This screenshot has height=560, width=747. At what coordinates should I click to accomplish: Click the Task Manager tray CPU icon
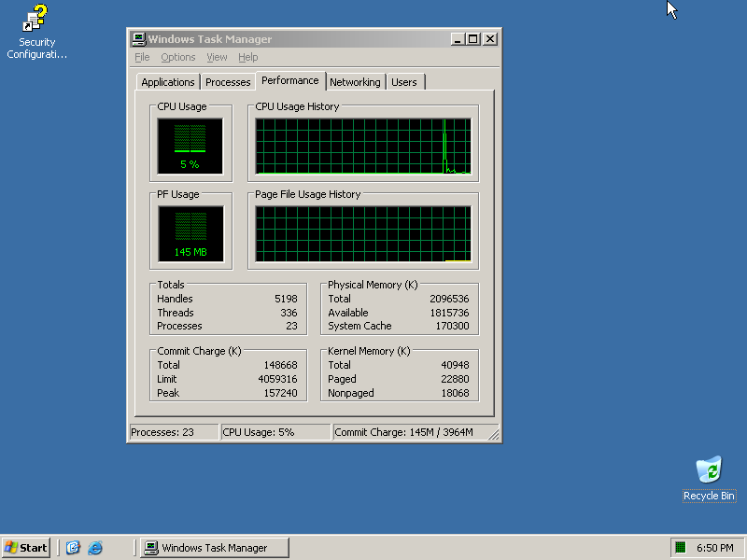click(x=681, y=548)
